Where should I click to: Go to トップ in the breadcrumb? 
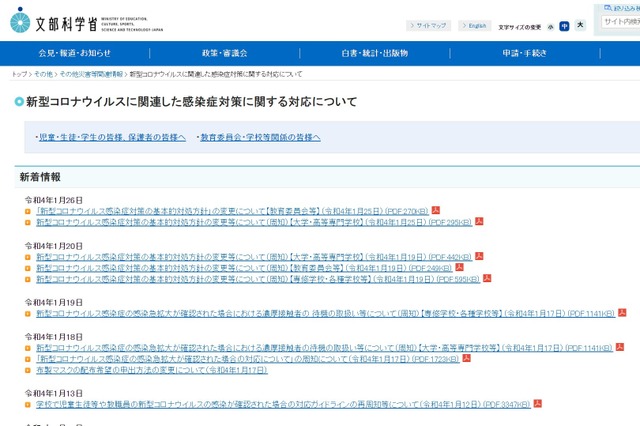[19, 74]
